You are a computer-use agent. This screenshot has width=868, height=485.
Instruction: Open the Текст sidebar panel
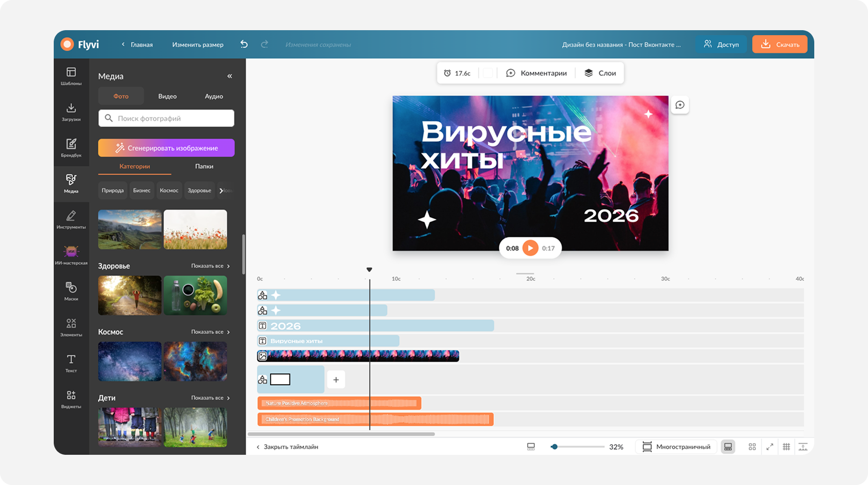tap(71, 363)
